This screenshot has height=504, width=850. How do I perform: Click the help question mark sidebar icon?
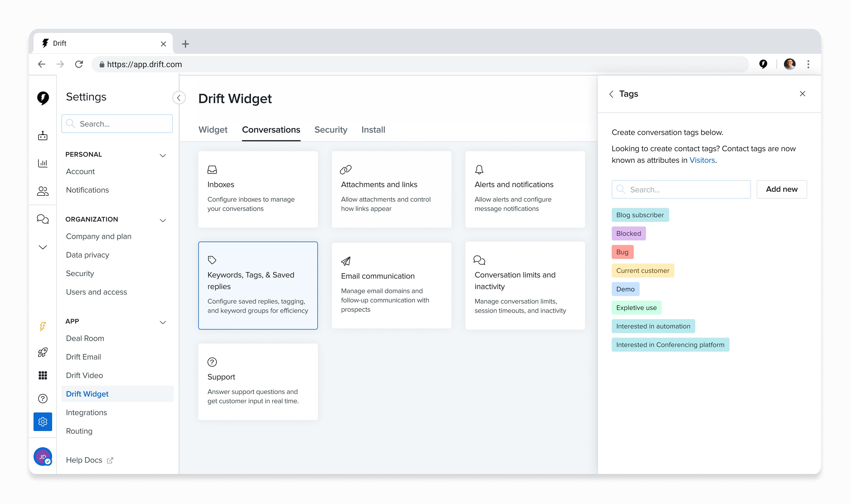pyautogui.click(x=42, y=398)
